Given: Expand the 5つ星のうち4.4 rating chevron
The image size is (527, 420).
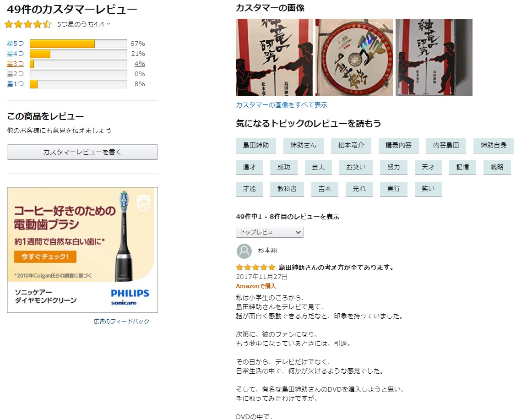Looking at the screenshot, I should (x=108, y=24).
